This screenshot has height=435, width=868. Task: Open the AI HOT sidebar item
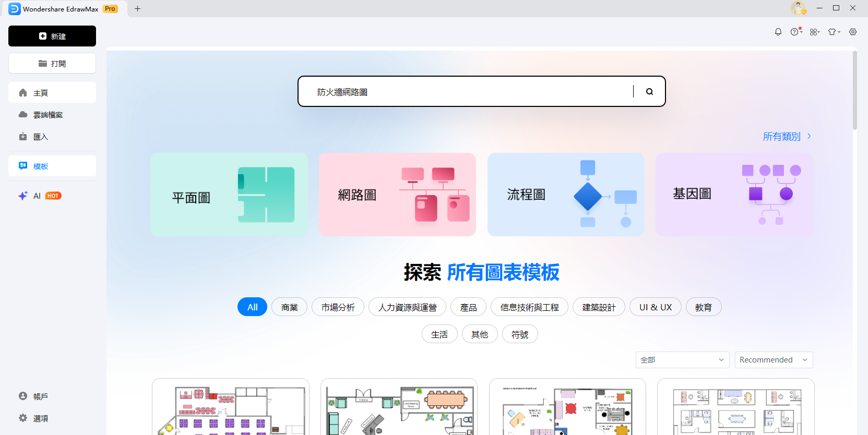(x=52, y=196)
